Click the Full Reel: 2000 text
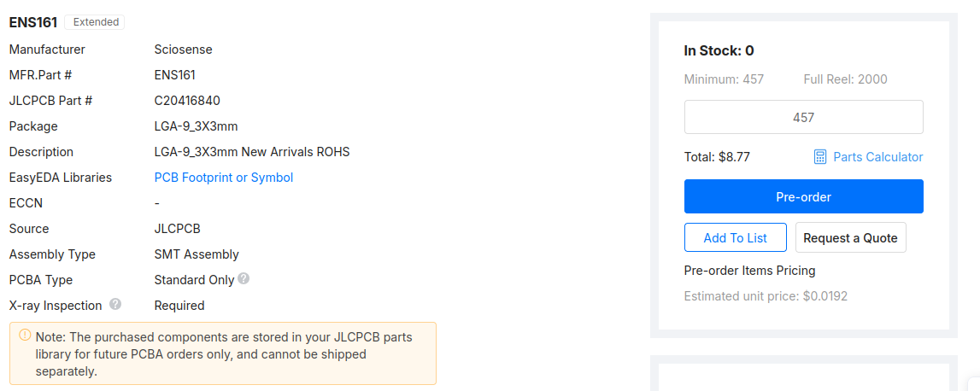Image resolution: width=980 pixels, height=391 pixels. [845, 79]
